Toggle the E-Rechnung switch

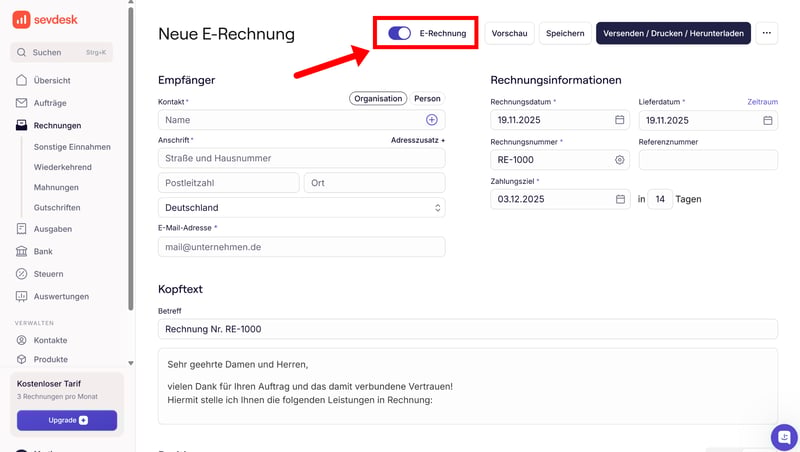point(400,33)
